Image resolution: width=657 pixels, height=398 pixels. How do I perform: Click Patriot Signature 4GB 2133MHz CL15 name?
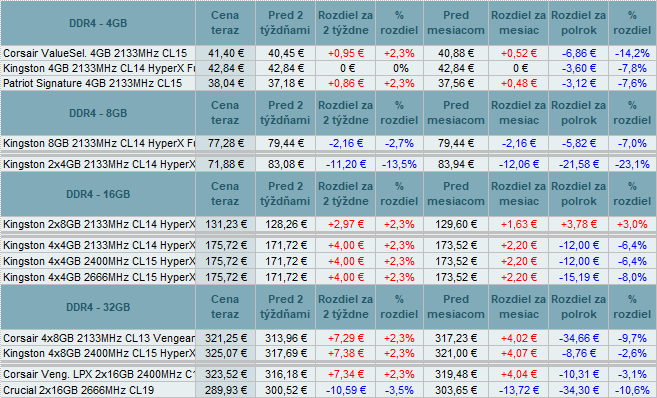click(x=93, y=83)
